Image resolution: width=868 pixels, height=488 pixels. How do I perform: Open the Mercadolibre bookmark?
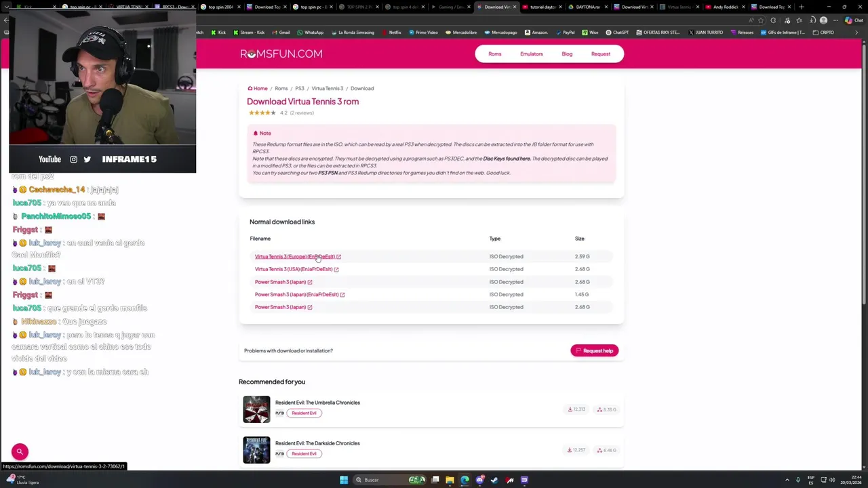(461, 33)
